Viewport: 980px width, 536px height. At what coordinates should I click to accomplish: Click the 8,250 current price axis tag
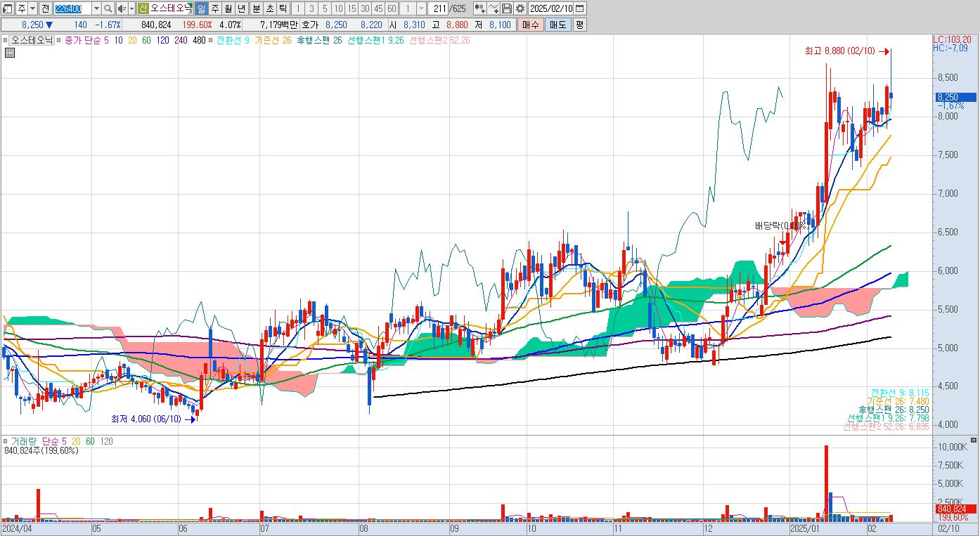point(955,98)
